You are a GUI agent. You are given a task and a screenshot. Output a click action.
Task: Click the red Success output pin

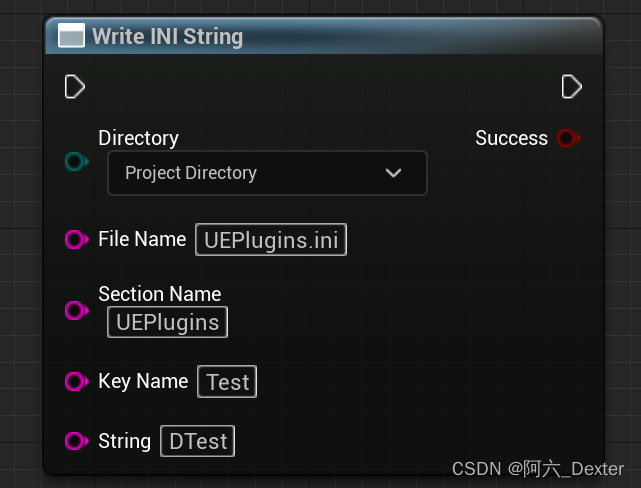point(569,138)
